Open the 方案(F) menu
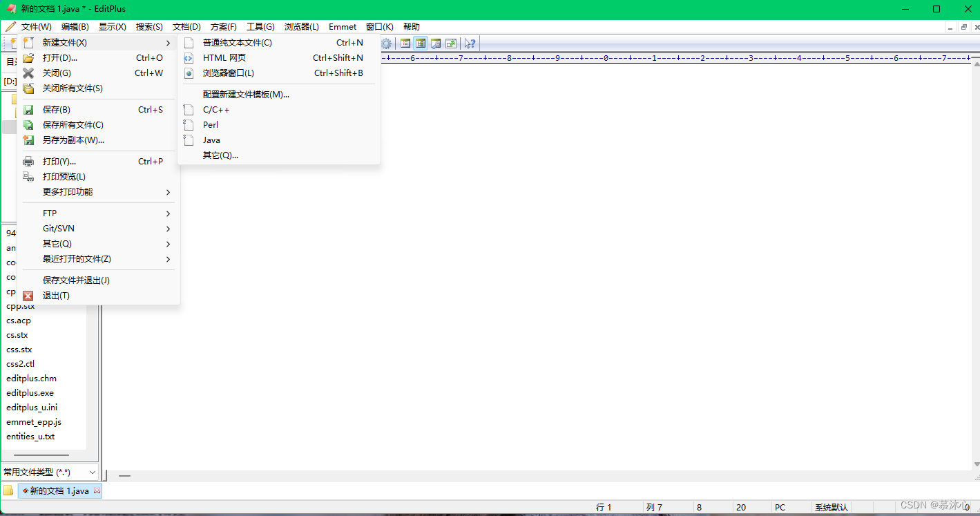The image size is (980, 516). click(224, 27)
